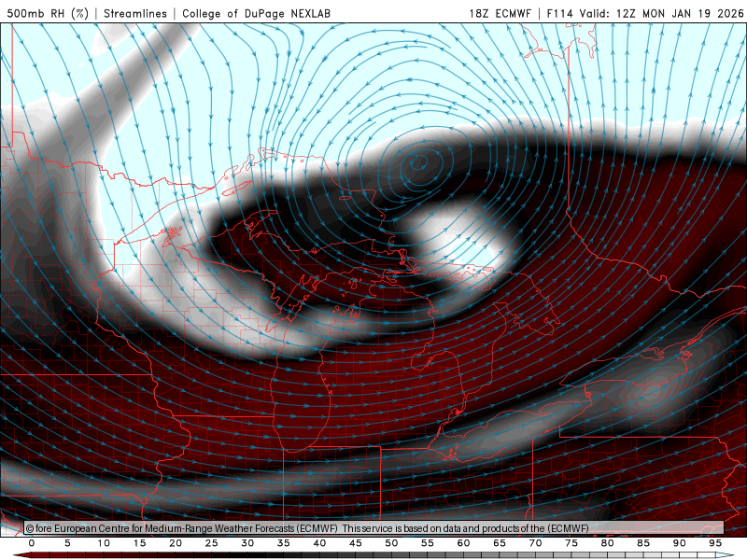Image resolution: width=747 pixels, height=560 pixels.
Task: Select the "70" value on the RH scale
Action: pos(535,543)
